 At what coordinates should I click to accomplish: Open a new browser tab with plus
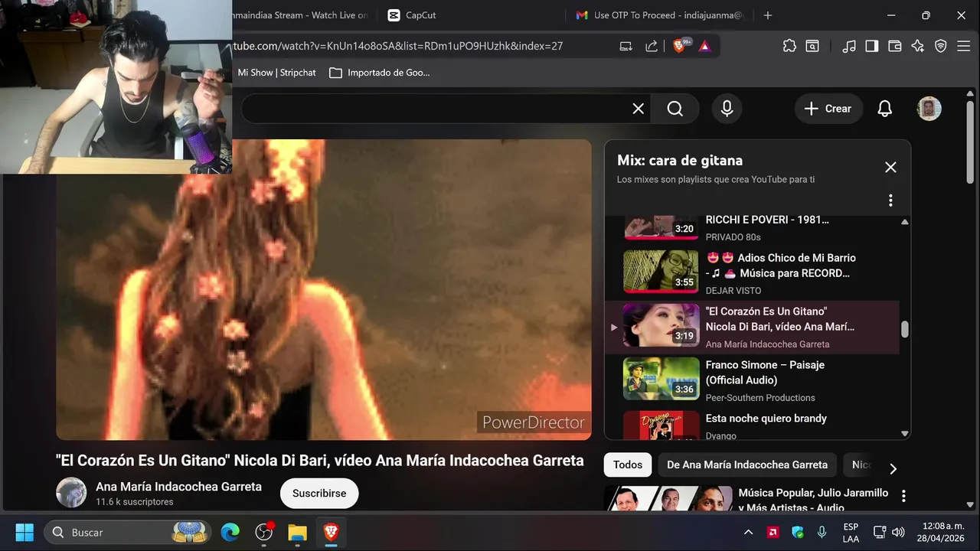[768, 15]
